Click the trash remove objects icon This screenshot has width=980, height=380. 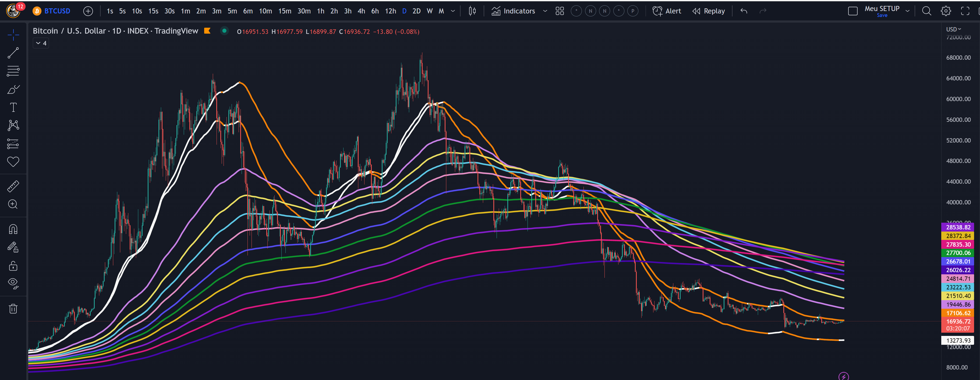pos(13,308)
